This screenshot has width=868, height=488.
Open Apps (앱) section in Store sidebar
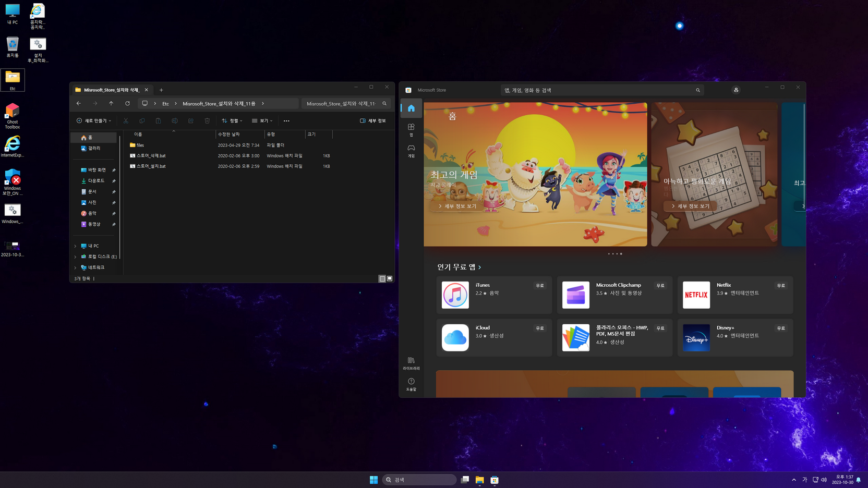pos(411,130)
